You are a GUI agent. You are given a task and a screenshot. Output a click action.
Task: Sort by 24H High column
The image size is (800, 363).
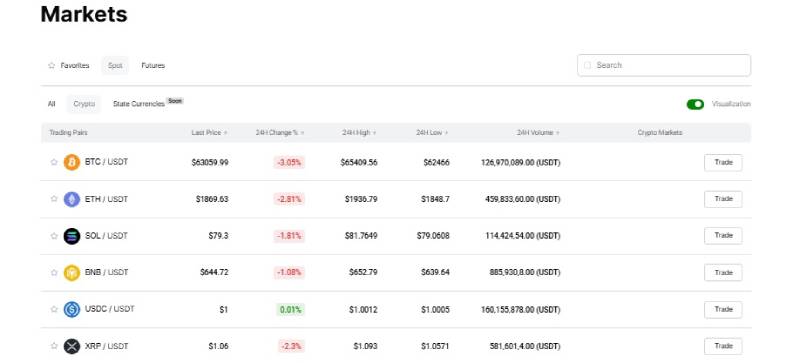tap(359, 133)
